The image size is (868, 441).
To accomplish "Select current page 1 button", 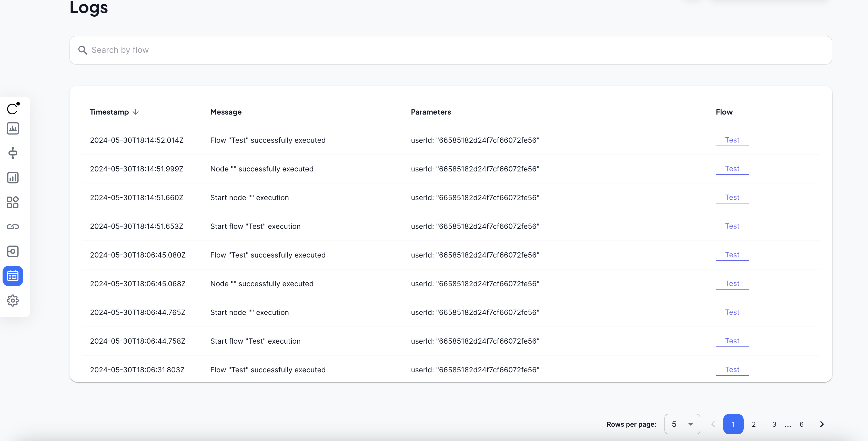I will click(x=733, y=424).
